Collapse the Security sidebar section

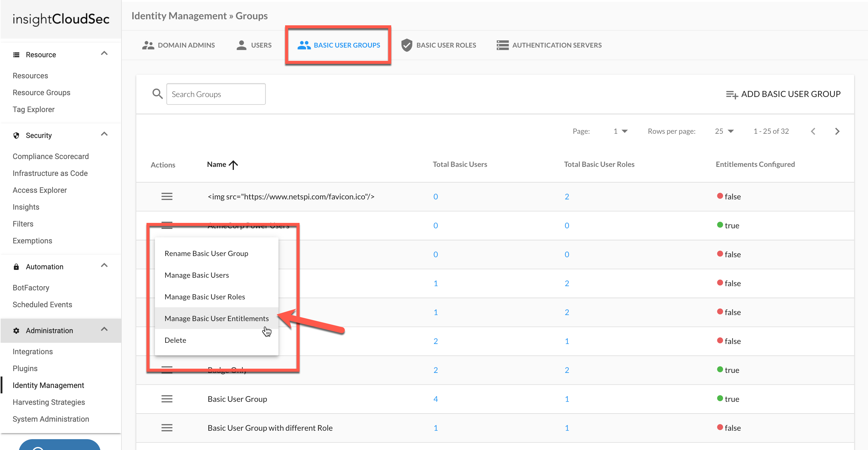(104, 134)
